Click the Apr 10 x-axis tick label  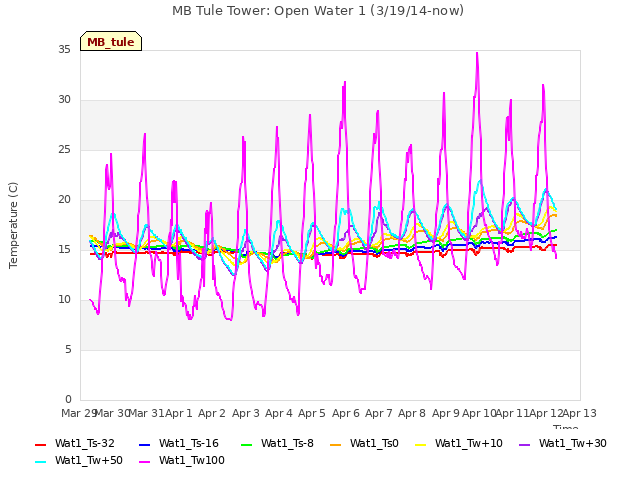479,413
